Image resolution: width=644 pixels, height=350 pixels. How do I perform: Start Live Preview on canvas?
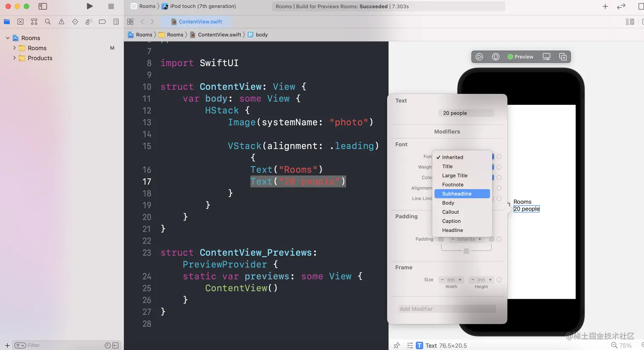(479, 57)
